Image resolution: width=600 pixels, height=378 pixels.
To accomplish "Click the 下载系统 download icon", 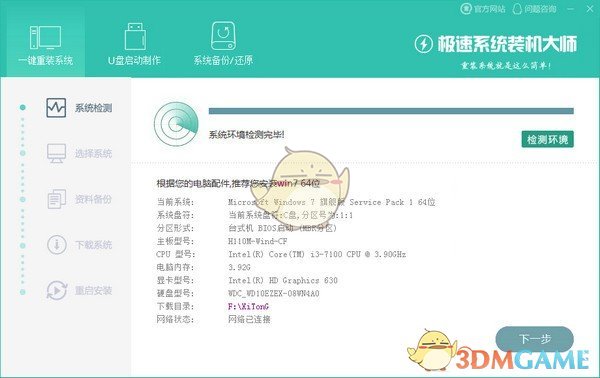I will [57, 244].
